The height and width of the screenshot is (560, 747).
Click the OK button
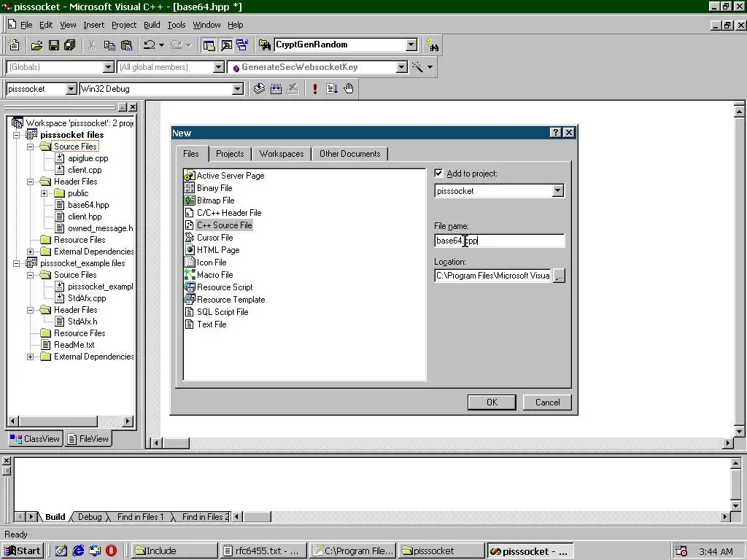coord(492,402)
